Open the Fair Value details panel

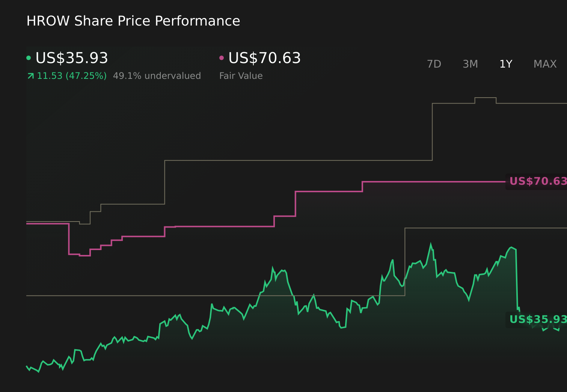[241, 75]
